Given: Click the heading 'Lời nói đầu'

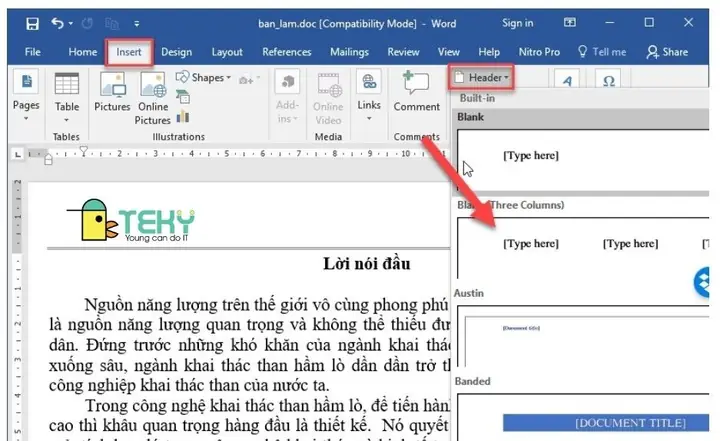Looking at the screenshot, I should pyautogui.click(x=366, y=264).
